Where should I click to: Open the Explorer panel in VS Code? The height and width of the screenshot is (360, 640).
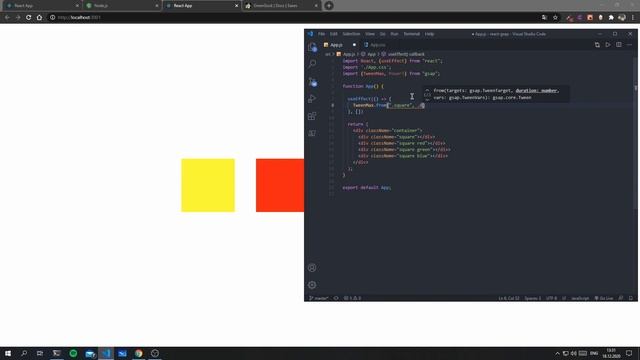coord(312,47)
